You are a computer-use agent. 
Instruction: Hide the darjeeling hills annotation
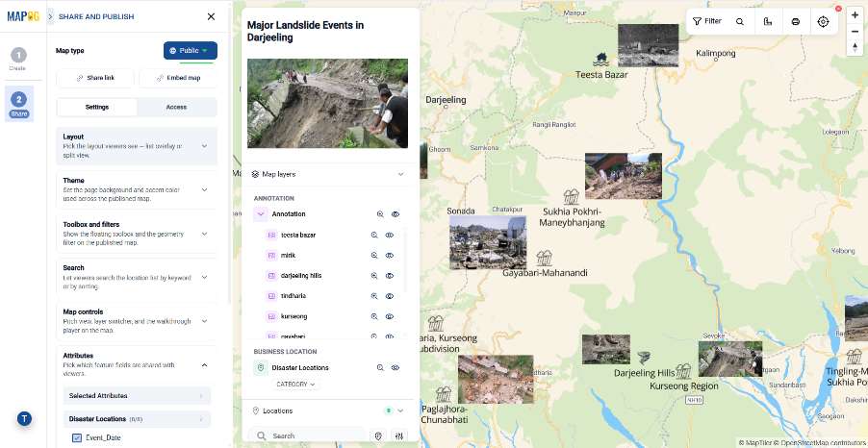point(389,276)
